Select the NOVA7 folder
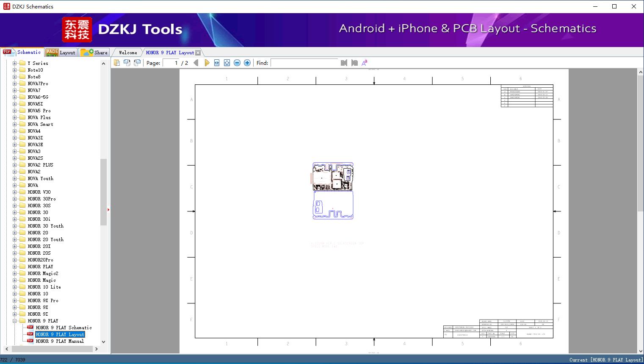644x364 pixels. click(34, 90)
